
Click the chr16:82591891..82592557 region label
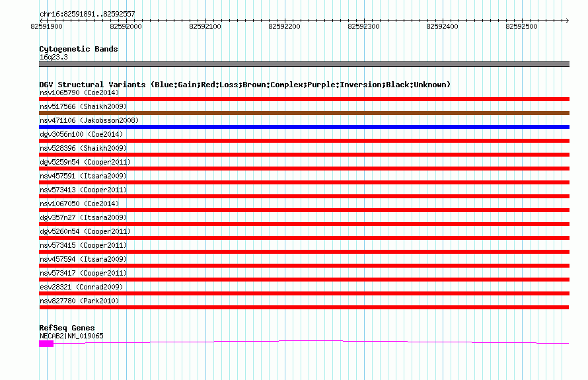click(87, 15)
